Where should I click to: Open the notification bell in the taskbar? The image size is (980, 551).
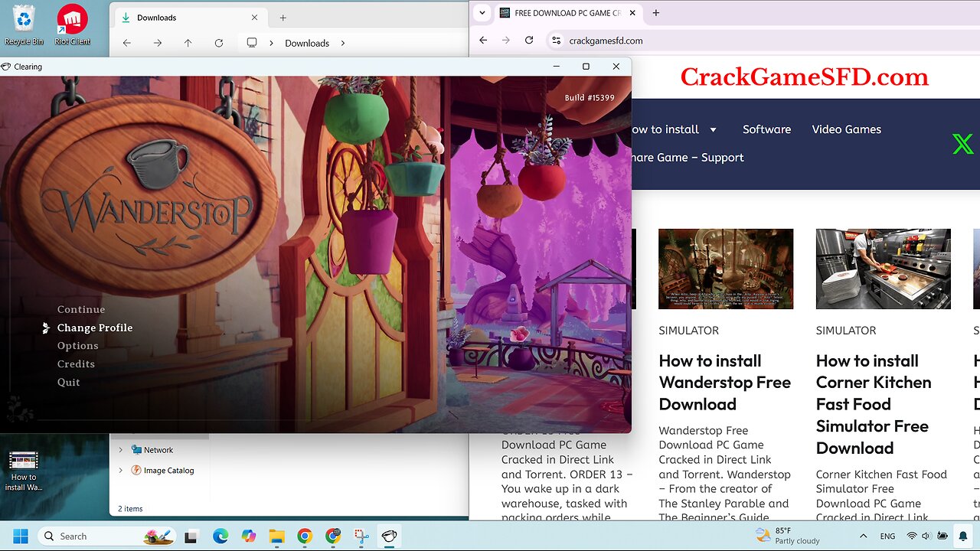[x=963, y=536]
